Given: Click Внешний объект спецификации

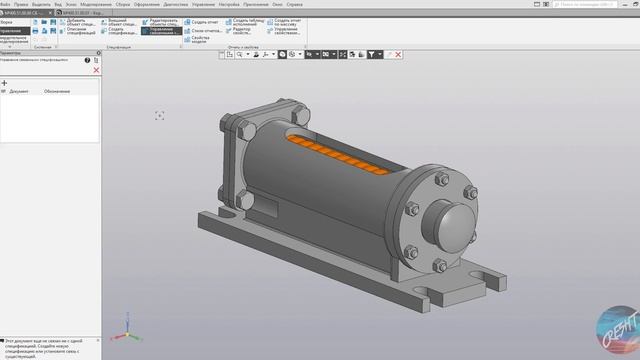Looking at the screenshot, I should pyautogui.click(x=119, y=22).
